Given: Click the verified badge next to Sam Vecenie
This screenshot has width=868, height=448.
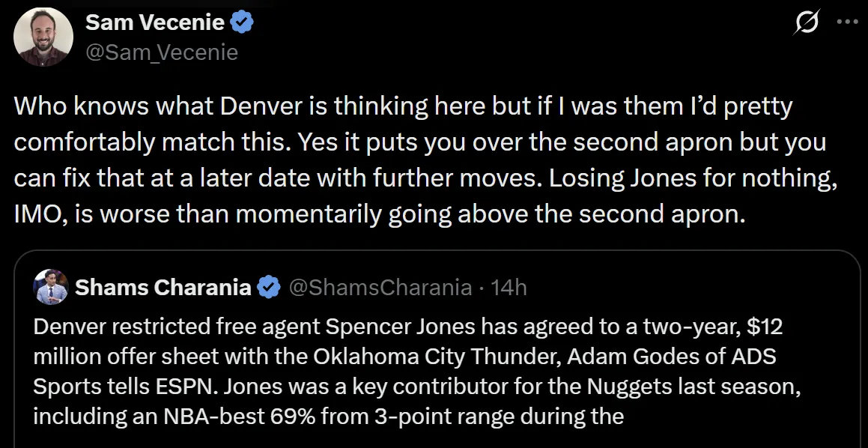Looking at the screenshot, I should (x=241, y=22).
